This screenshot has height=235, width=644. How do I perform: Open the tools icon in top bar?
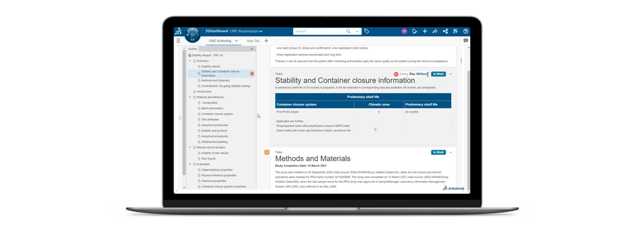pyautogui.click(x=455, y=31)
